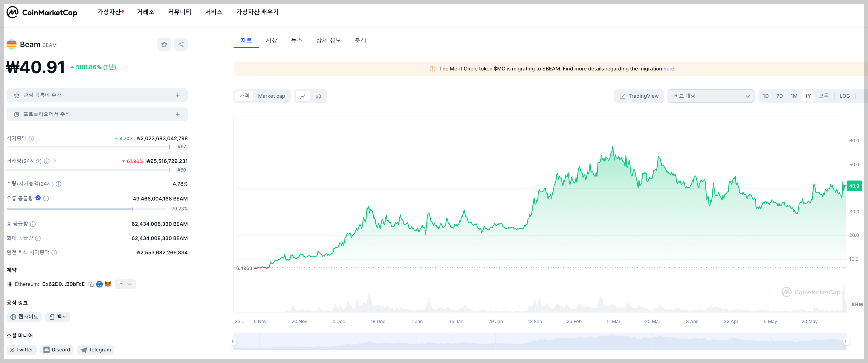Select the line chart type icon
The width and height of the screenshot is (868, 363).
coord(303,96)
